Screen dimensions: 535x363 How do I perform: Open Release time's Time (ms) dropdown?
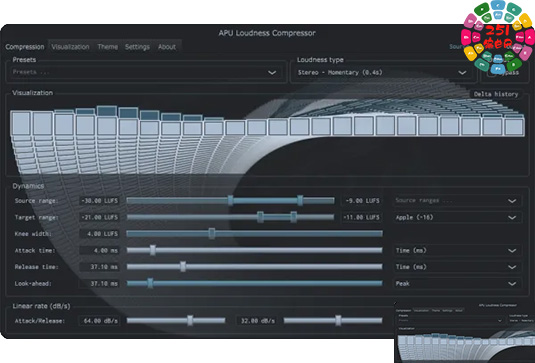[457, 267]
